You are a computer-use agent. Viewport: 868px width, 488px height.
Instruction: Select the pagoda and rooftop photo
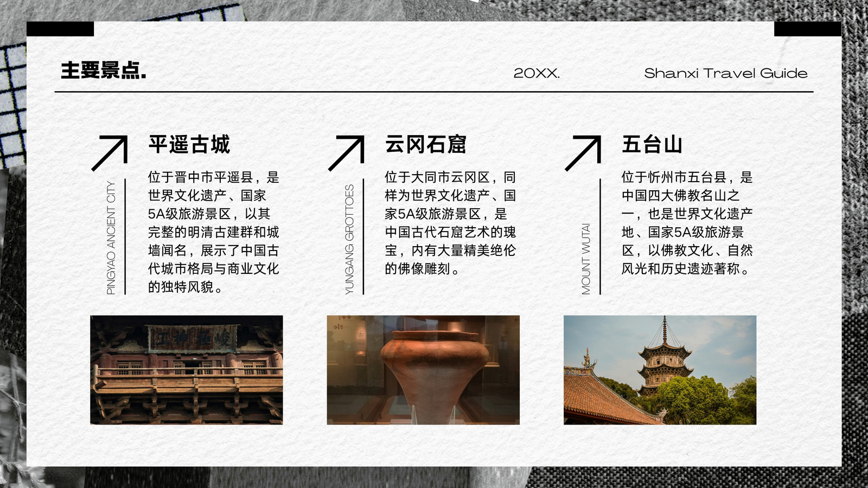click(660, 370)
